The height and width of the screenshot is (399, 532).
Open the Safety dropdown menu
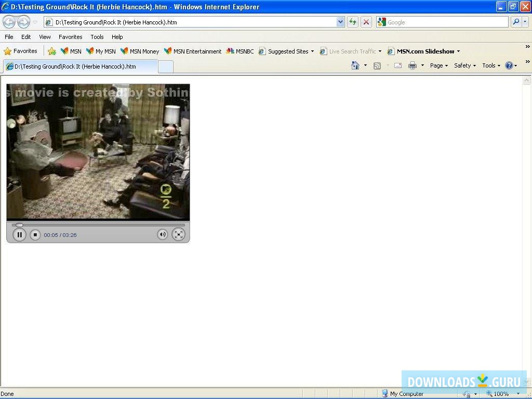pos(464,65)
